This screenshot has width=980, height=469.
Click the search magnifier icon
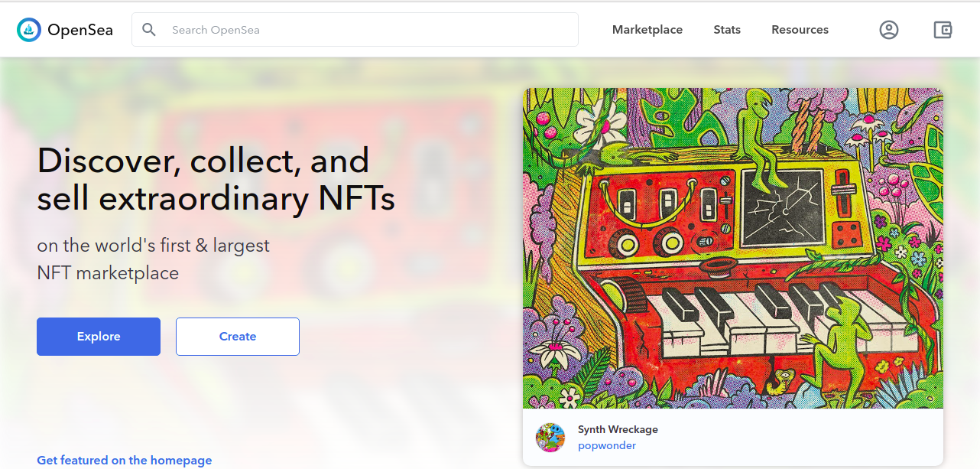point(149,30)
